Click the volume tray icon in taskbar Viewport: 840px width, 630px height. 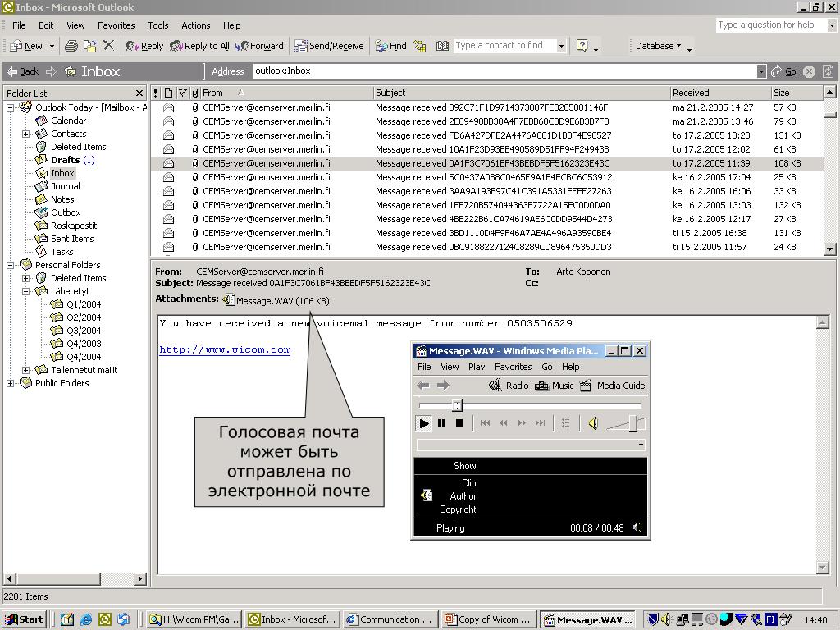[666, 619]
